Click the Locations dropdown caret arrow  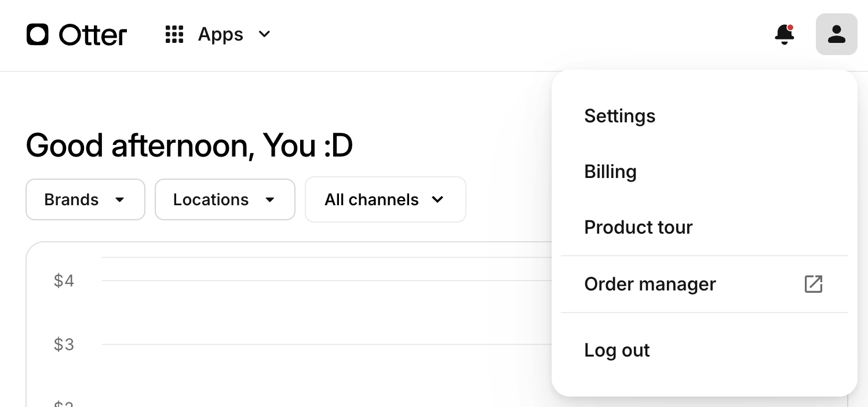click(269, 200)
